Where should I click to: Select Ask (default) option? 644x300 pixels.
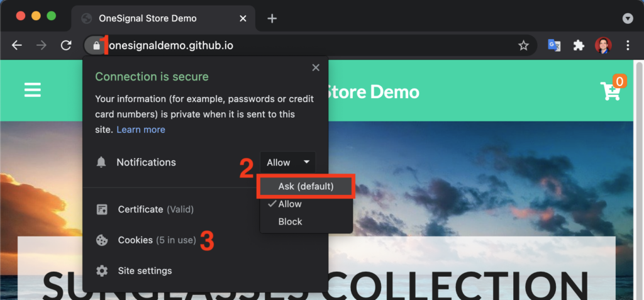(x=306, y=186)
